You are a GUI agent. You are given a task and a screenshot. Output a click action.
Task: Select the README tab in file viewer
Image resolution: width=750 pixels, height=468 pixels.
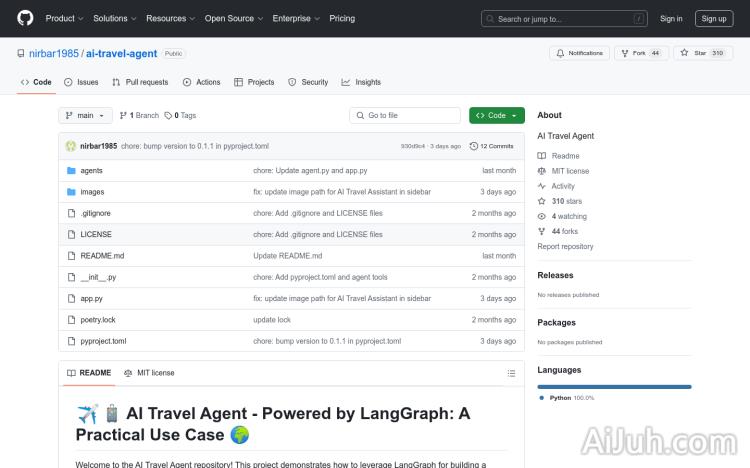point(89,373)
